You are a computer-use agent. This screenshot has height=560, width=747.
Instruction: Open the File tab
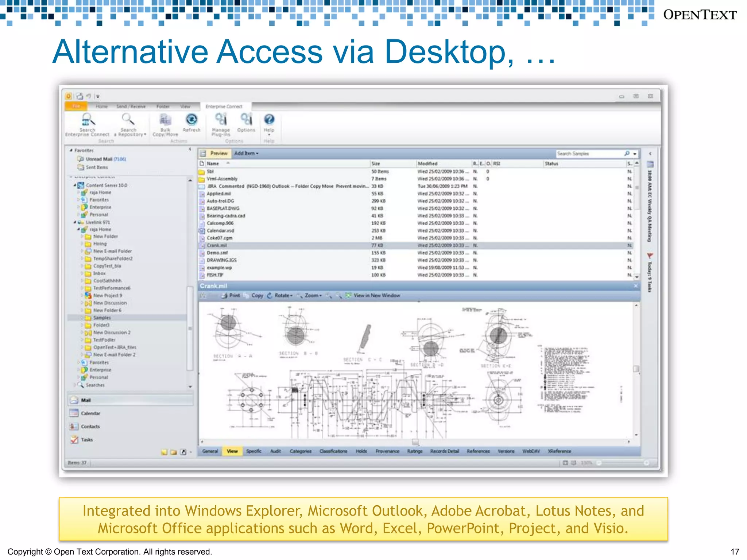click(76, 106)
